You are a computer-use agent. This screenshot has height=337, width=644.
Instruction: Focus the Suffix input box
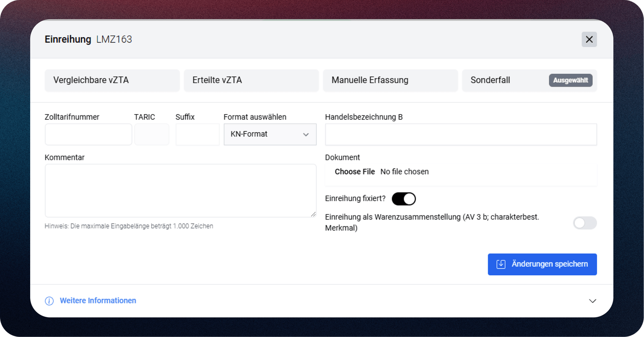click(x=197, y=134)
